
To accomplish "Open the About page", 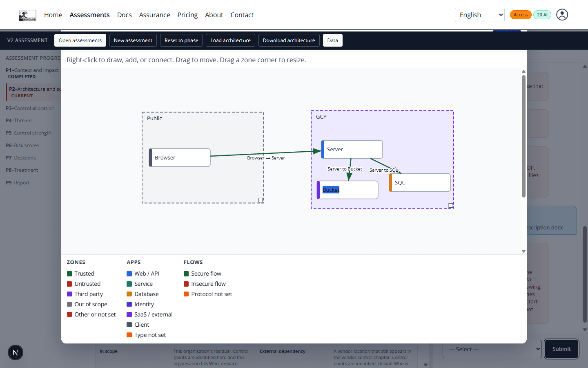I will pyautogui.click(x=214, y=15).
